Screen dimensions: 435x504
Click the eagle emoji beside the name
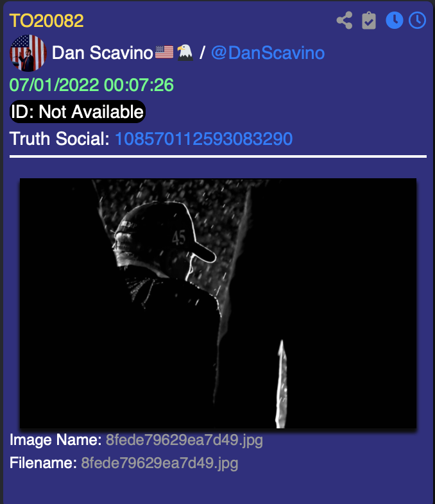tap(185, 53)
